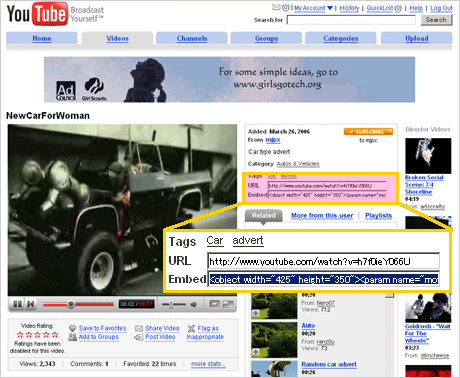Open the Groups tab
This screenshot has height=378, width=460.
[x=266, y=38]
